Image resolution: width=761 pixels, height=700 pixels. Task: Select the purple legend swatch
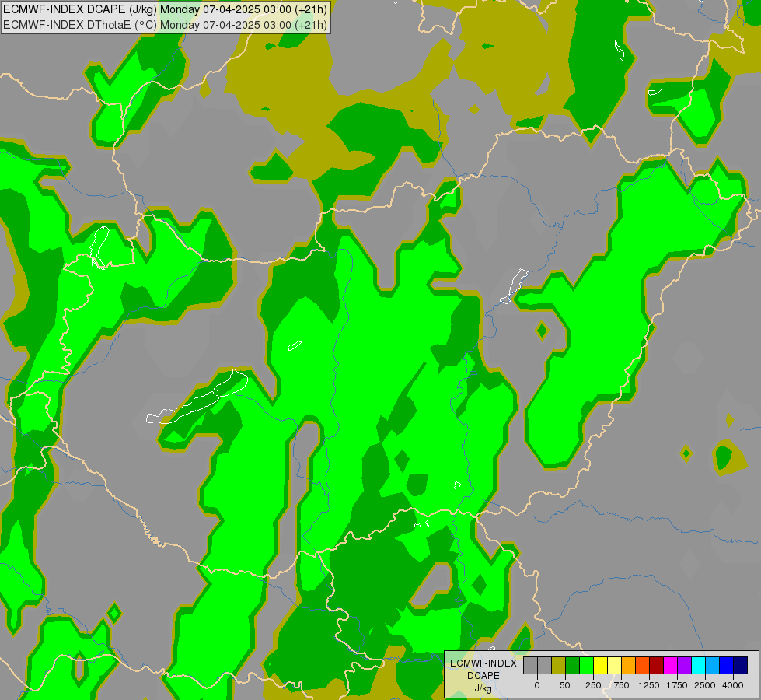[x=684, y=666]
